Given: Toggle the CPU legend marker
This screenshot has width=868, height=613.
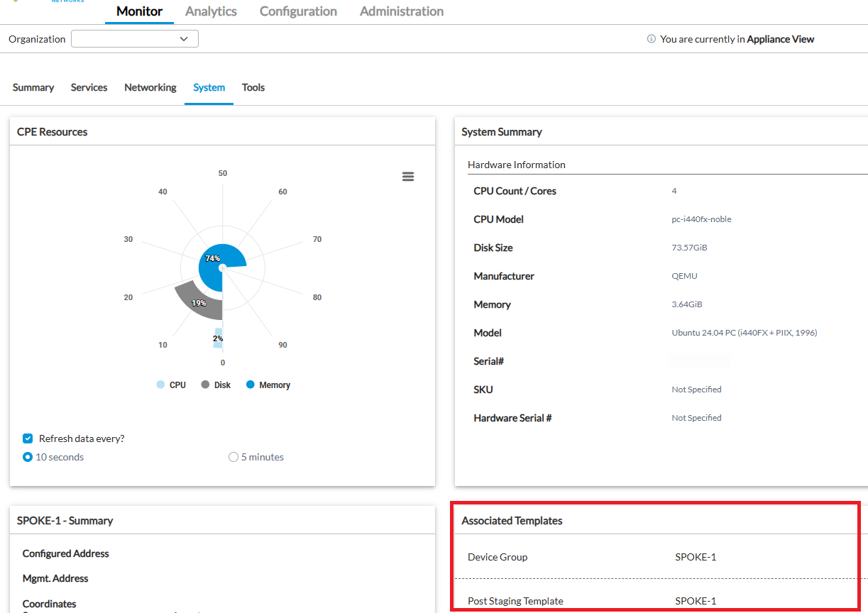Looking at the screenshot, I should tap(161, 385).
